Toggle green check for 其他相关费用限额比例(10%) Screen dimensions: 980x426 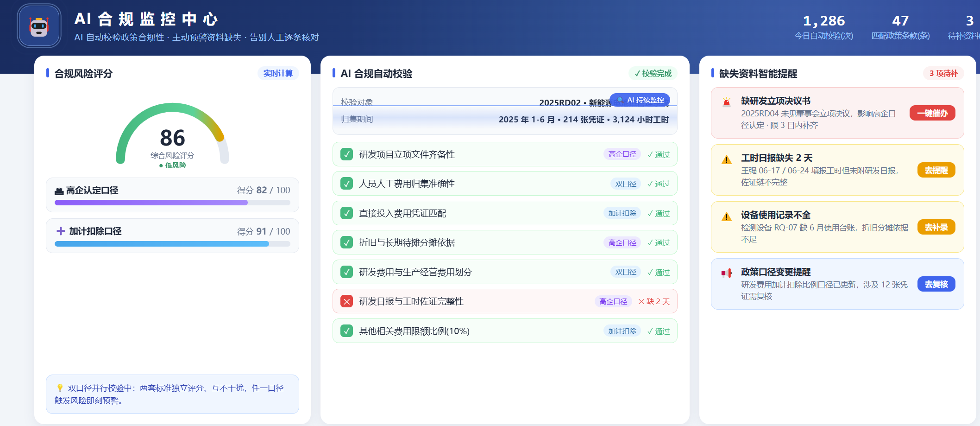tap(346, 331)
